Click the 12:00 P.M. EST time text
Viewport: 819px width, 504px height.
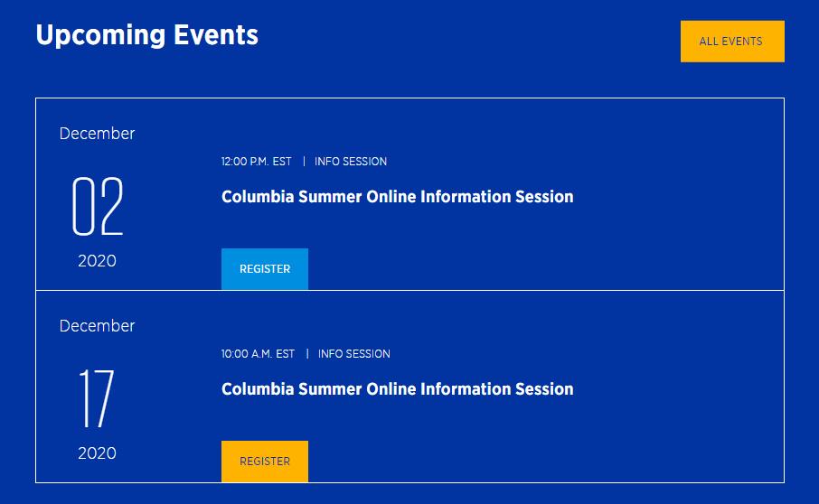[x=256, y=162]
